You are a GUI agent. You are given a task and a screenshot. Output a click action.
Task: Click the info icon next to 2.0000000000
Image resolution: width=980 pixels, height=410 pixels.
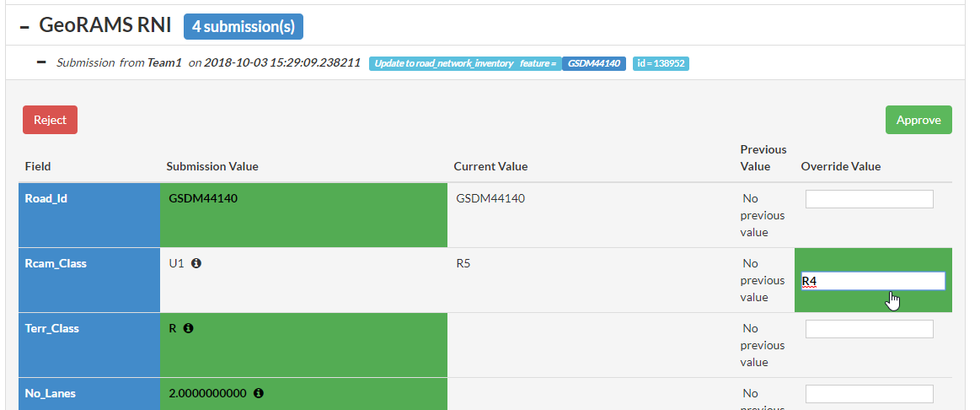[259, 393]
